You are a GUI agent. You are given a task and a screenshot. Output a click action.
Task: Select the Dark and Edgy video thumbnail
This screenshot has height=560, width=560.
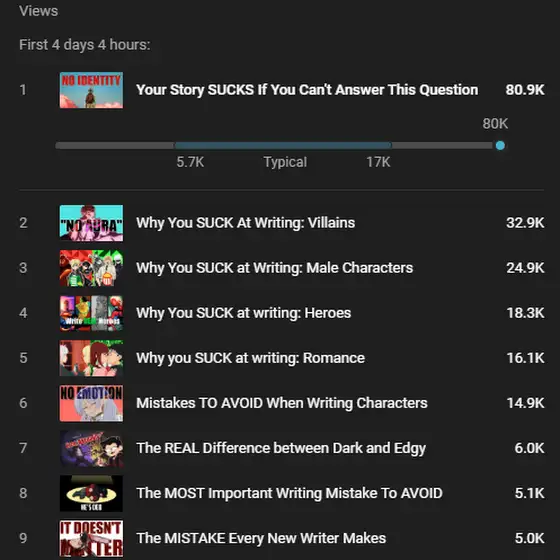[x=91, y=448]
